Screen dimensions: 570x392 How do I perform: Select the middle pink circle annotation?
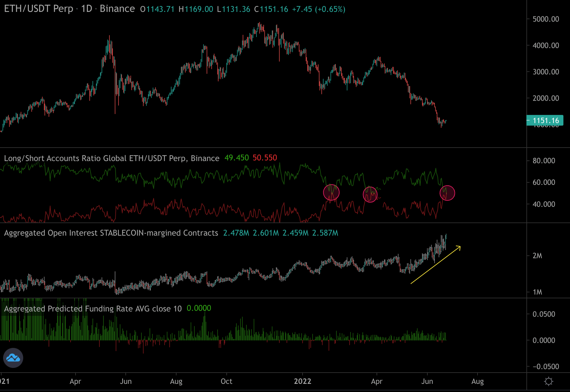coord(370,195)
